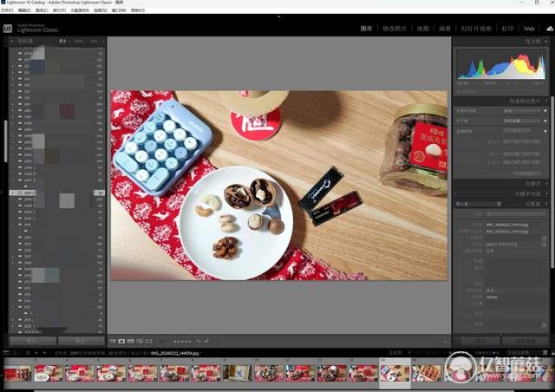Select the highlighted blue keypad filmstrip thumbnail
Viewport: 555px width, 392px height.
(395, 373)
